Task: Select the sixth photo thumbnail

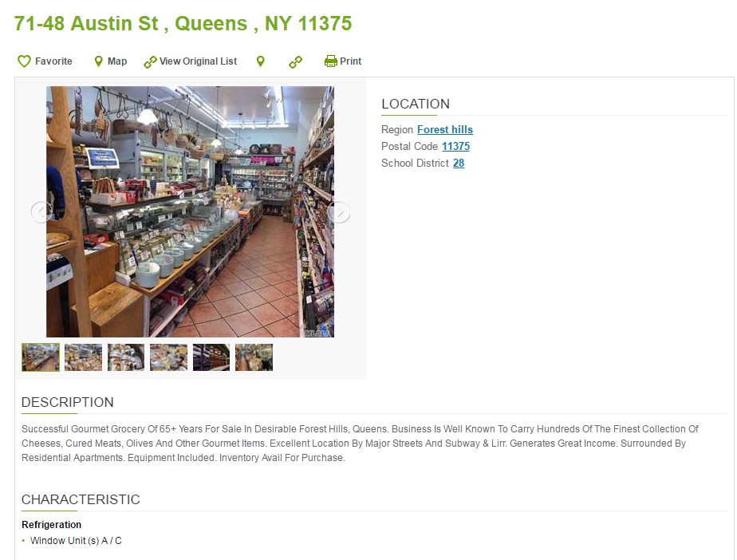Action: [x=254, y=357]
